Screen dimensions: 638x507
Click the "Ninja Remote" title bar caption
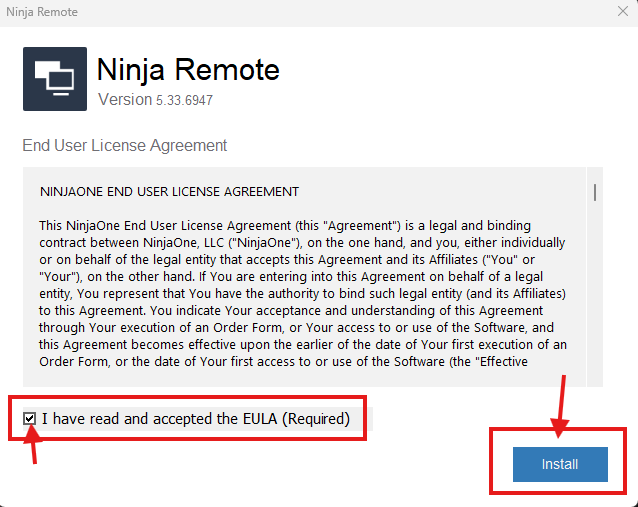[42, 12]
